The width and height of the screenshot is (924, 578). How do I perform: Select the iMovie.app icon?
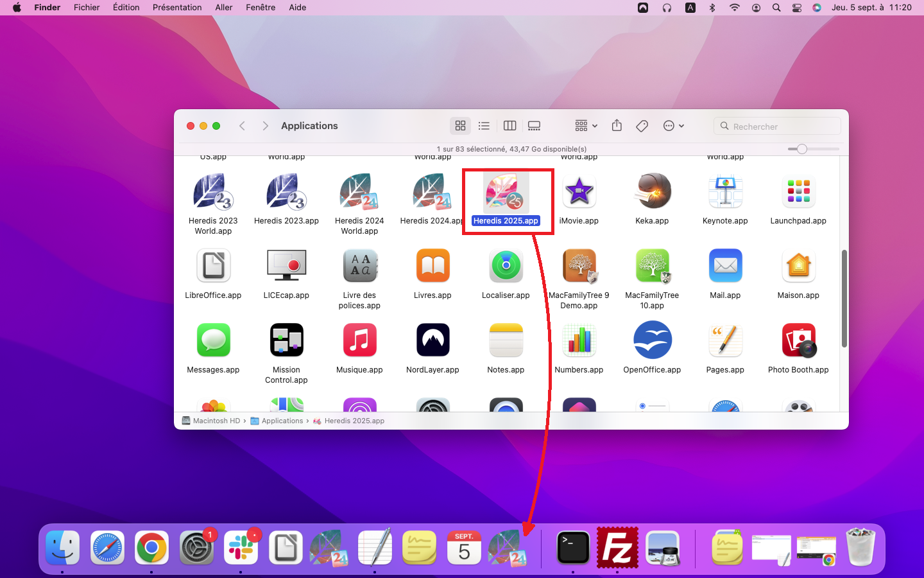(579, 193)
